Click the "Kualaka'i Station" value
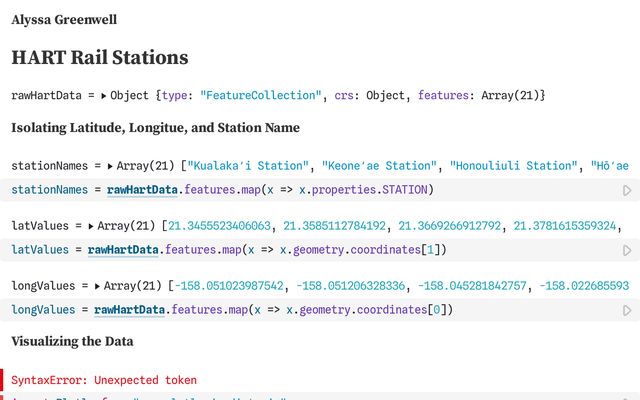The image size is (640, 400). coord(248,166)
